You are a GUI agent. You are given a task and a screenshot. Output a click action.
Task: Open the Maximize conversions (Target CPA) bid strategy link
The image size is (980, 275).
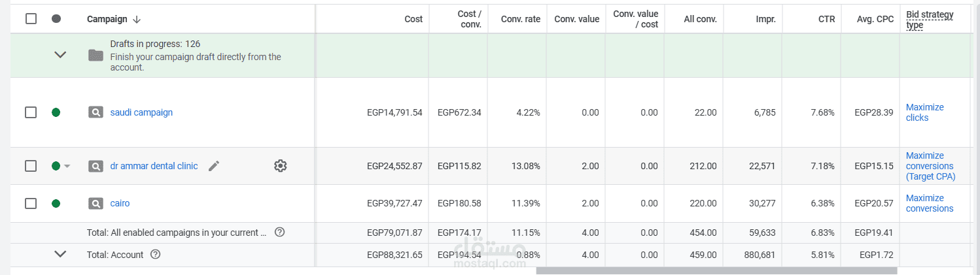[x=930, y=166]
